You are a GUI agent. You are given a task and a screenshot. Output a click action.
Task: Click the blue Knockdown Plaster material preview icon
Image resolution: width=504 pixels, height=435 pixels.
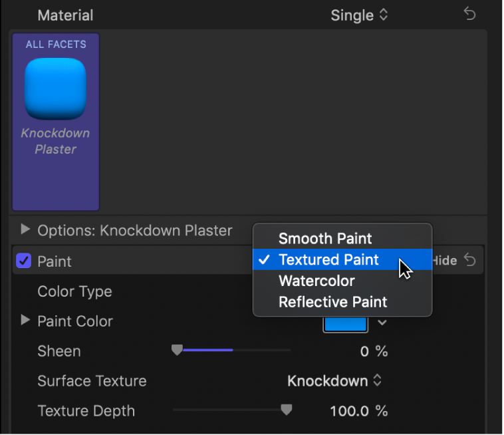click(56, 88)
